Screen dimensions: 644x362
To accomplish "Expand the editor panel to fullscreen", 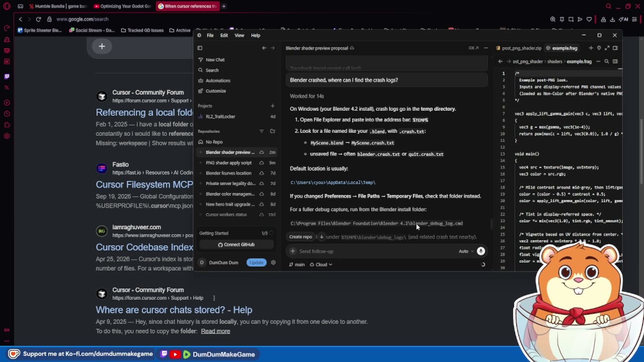I will [x=607, y=48].
